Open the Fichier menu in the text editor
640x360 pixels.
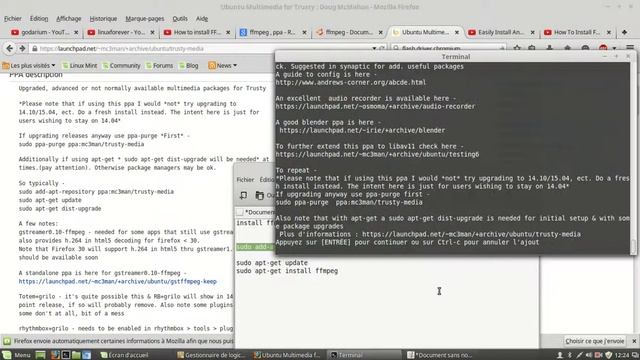click(x=245, y=180)
